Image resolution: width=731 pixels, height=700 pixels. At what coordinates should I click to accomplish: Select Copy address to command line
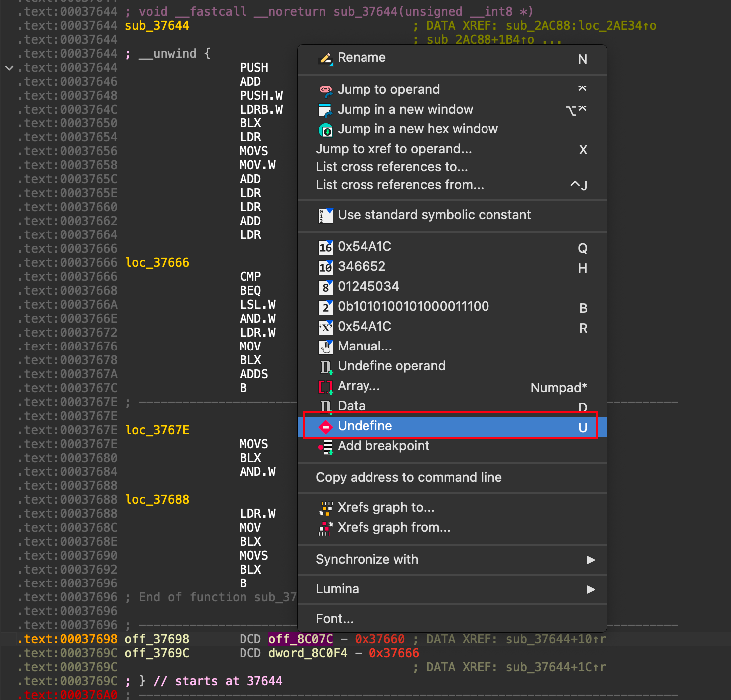(x=409, y=477)
